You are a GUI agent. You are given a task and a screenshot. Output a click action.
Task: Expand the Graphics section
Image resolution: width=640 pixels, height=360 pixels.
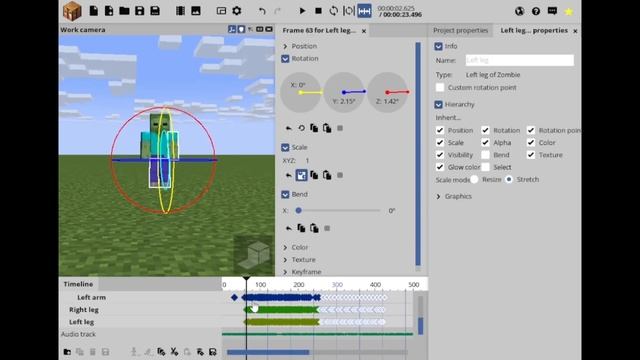[438, 196]
